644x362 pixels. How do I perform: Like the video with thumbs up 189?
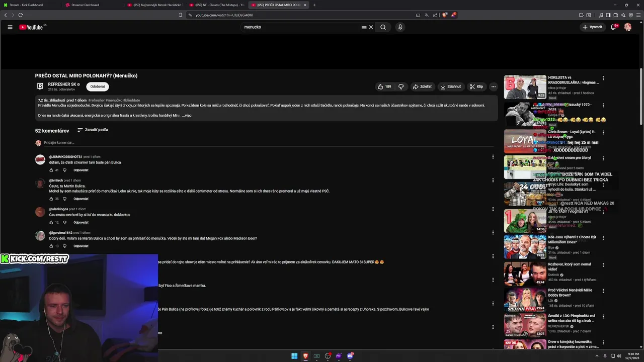click(384, 86)
